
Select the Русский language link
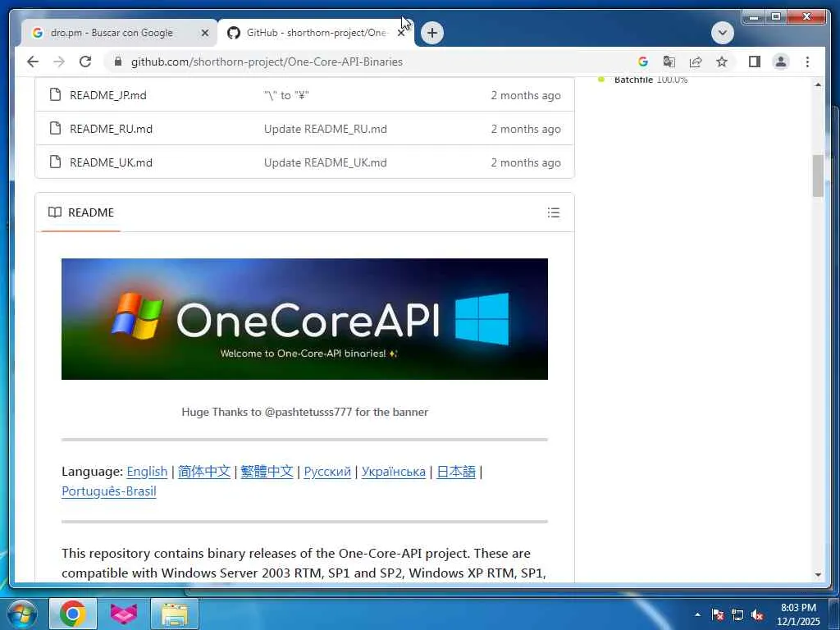click(x=327, y=472)
